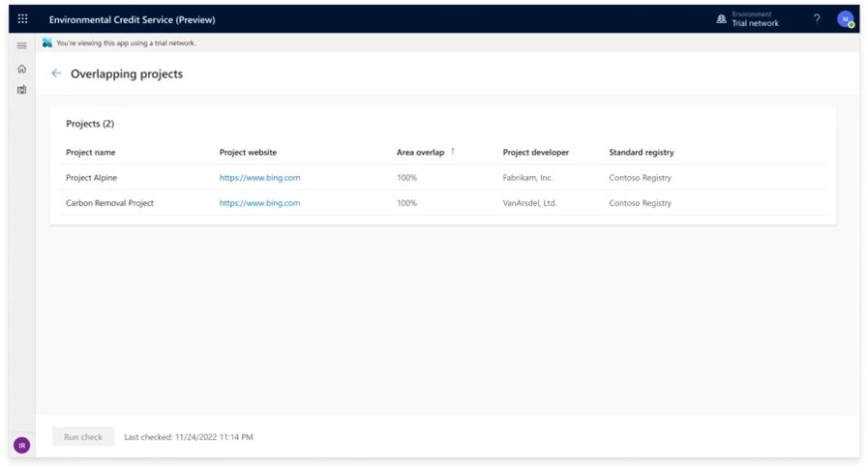Go to Home in the sidebar
This screenshot has height=470, width=868.
[22, 69]
